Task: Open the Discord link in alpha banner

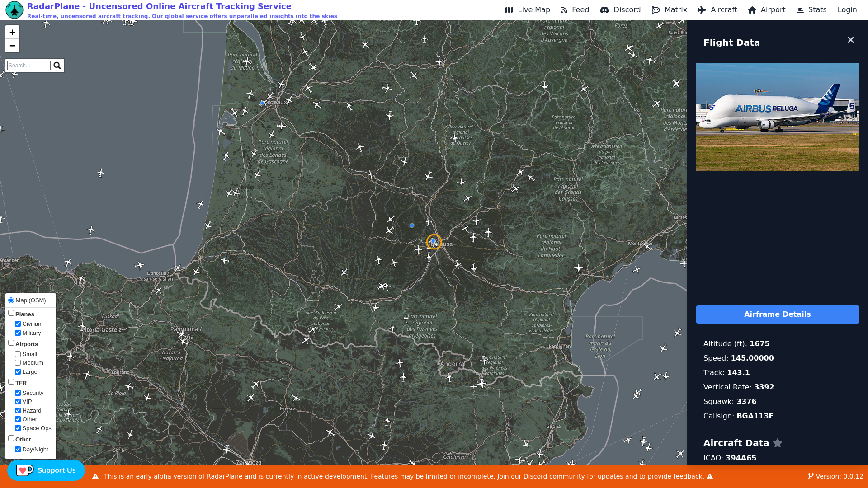Action: [535, 476]
